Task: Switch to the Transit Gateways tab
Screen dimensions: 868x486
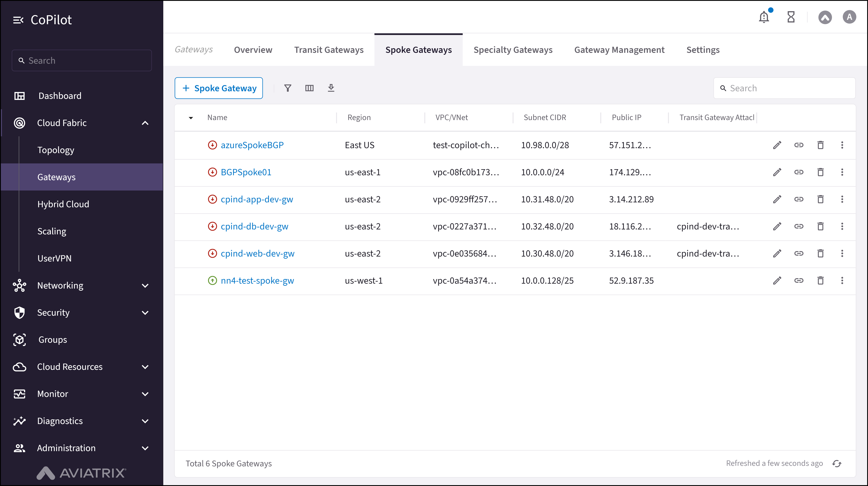Action: point(329,50)
